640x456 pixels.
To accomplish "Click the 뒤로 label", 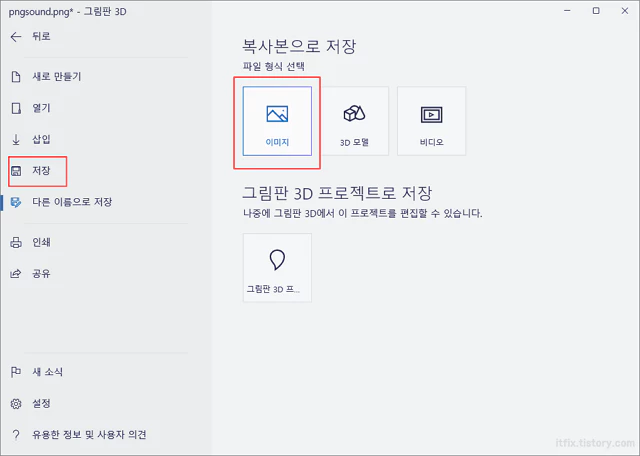I will tap(41, 36).
